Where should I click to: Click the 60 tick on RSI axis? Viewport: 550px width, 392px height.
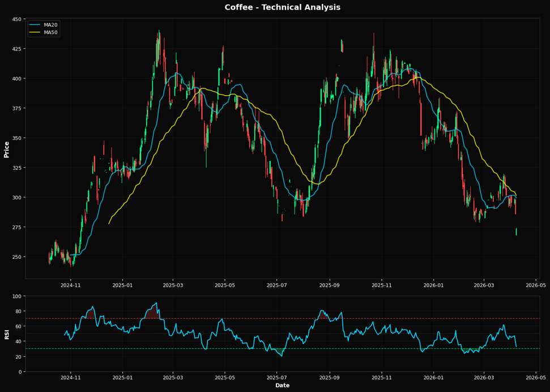[18, 326]
